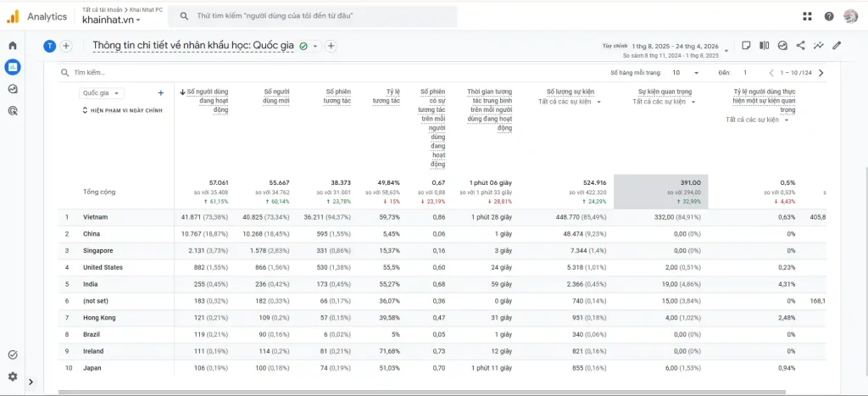868x396 pixels.
Task: Open the Help question mark icon
Action: [x=829, y=16]
